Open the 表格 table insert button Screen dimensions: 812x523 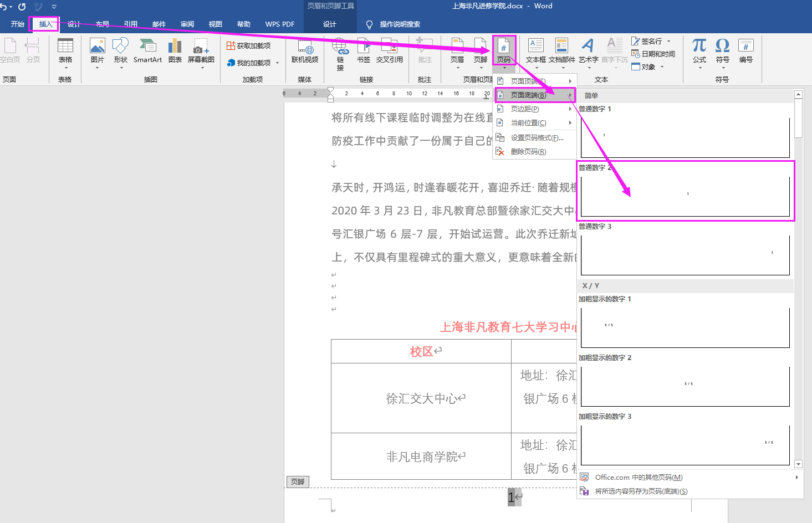[65, 53]
